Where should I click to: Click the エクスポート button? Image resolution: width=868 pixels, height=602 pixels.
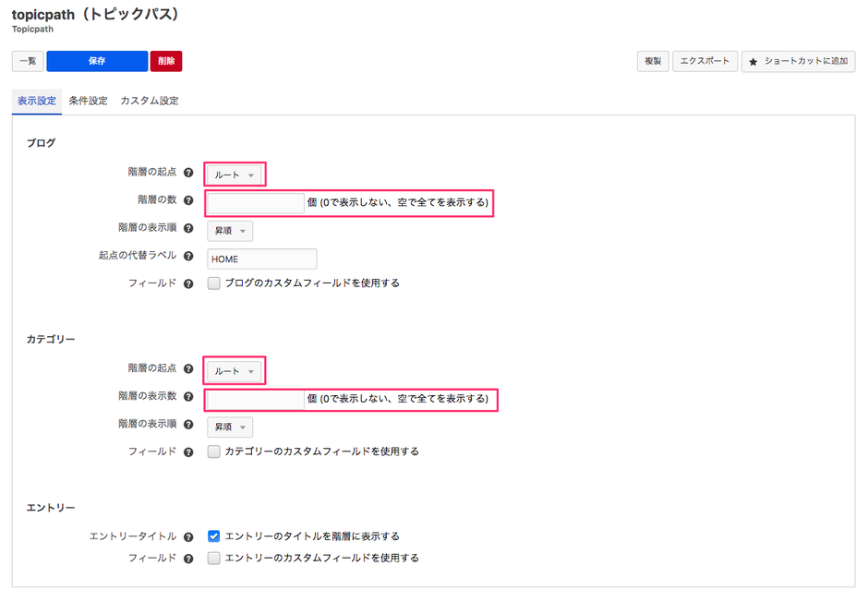[705, 61]
